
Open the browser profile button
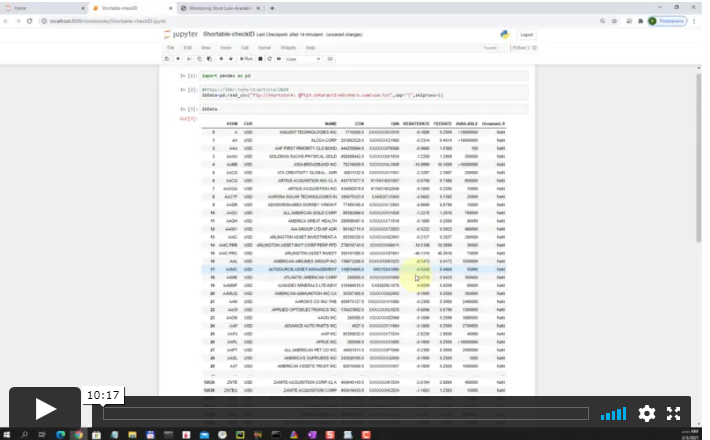667,21
